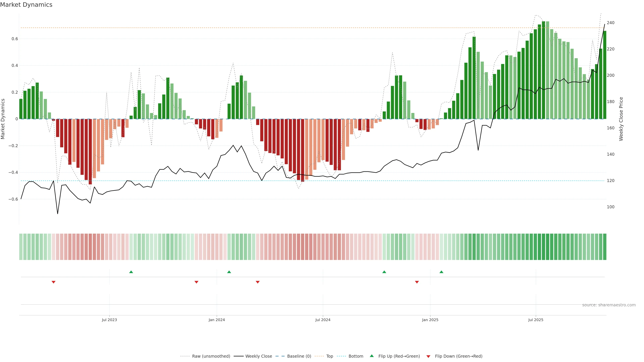Click the 240 price axis tick label
The height and width of the screenshot is (362, 644).
610,23
